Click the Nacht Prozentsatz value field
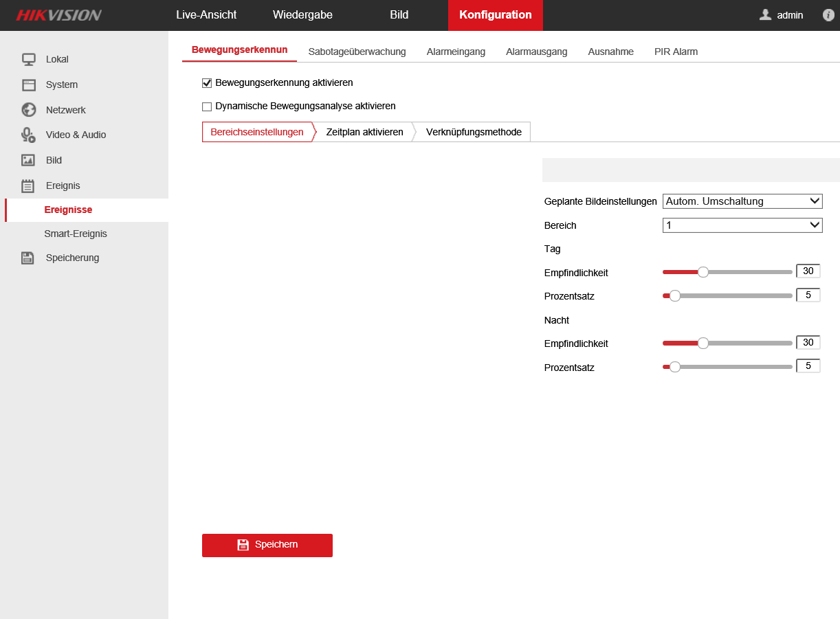The image size is (840, 619). [x=808, y=366]
